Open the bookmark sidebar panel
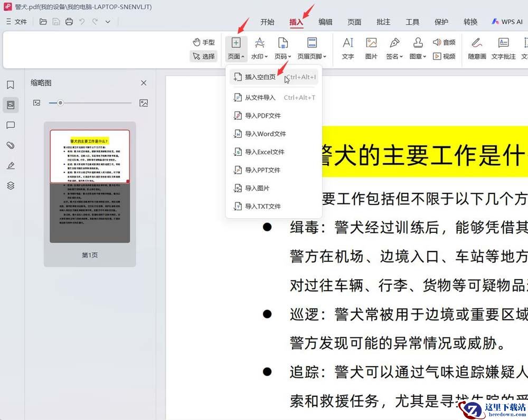The height and width of the screenshot is (420, 528). 11,85
